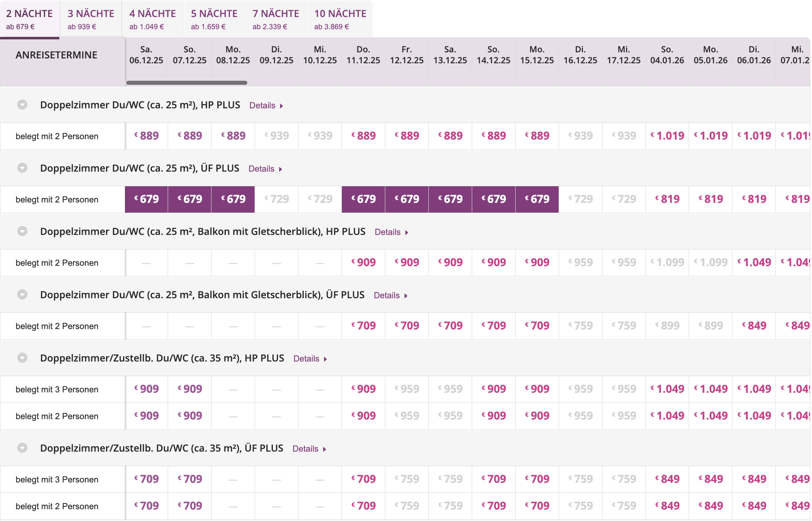This screenshot has width=812, height=521.
Task: Collapse Balkon mit Gletscherblick HP PLUS row
Action: [x=22, y=231]
